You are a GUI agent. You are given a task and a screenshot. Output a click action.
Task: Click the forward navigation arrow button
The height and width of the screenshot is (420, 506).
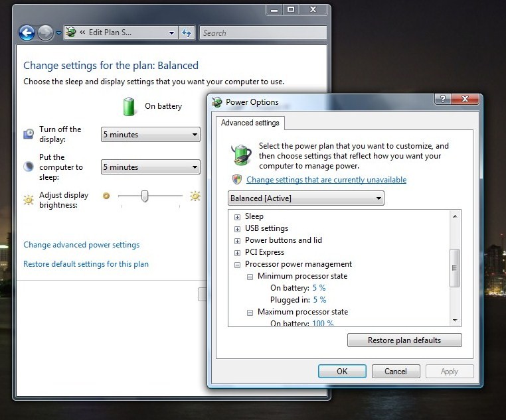pos(45,33)
